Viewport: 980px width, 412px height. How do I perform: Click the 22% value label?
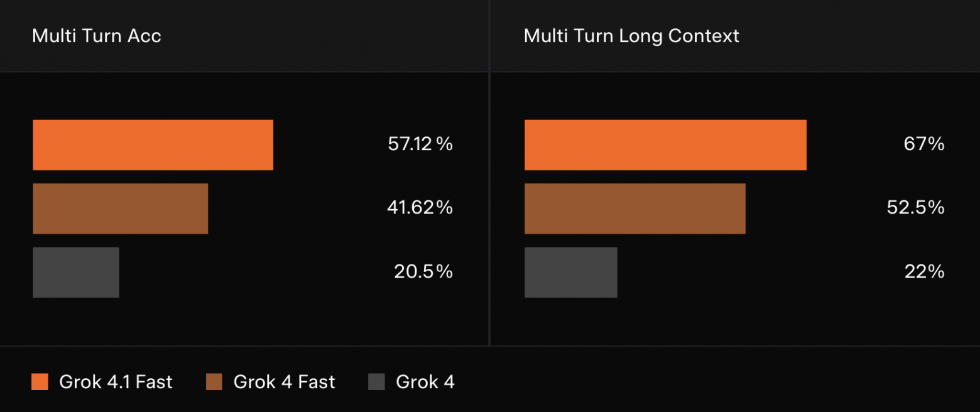click(923, 271)
